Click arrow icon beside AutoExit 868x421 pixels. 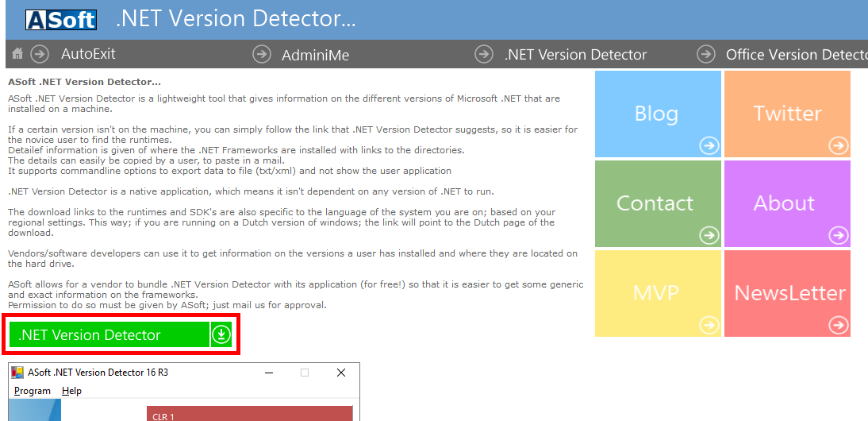coord(40,54)
